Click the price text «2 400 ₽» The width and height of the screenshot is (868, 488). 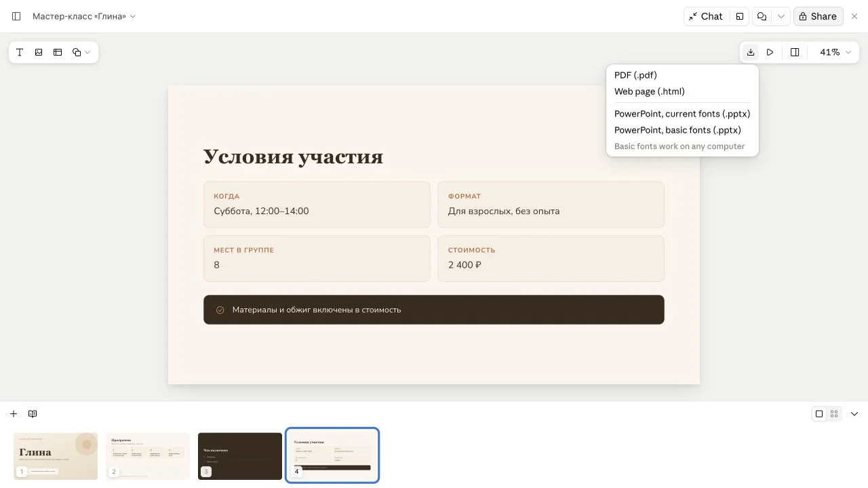click(465, 265)
